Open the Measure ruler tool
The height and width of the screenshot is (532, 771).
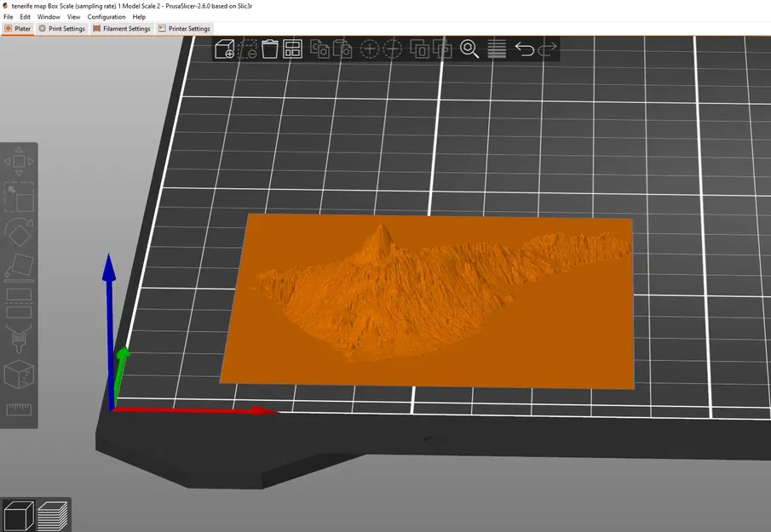[19, 409]
